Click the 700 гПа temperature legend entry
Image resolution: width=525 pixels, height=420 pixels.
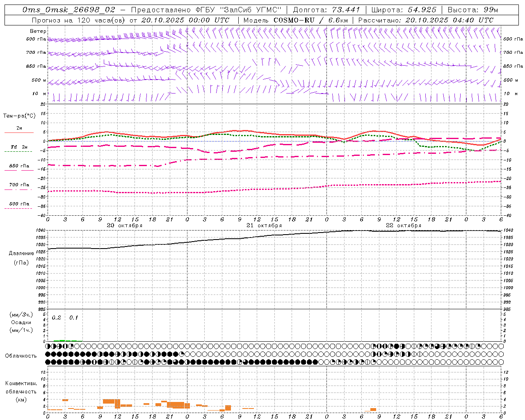(x=19, y=185)
